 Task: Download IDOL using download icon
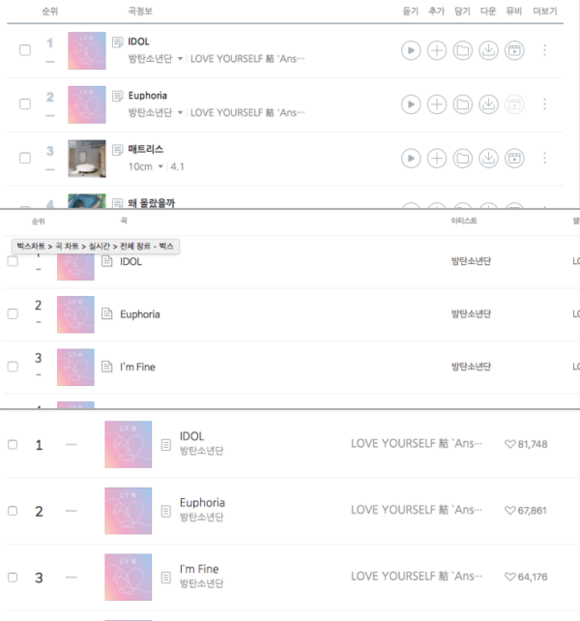488,50
